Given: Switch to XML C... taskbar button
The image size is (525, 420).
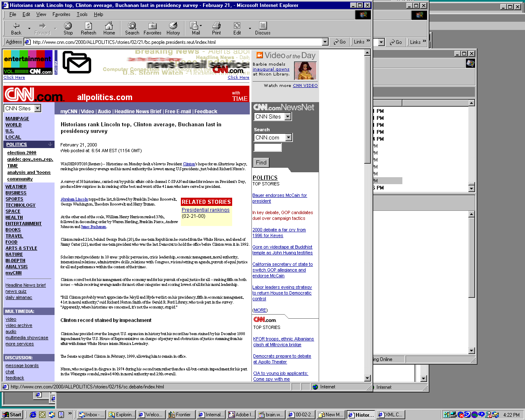Looking at the screenshot, I should coord(391,415).
